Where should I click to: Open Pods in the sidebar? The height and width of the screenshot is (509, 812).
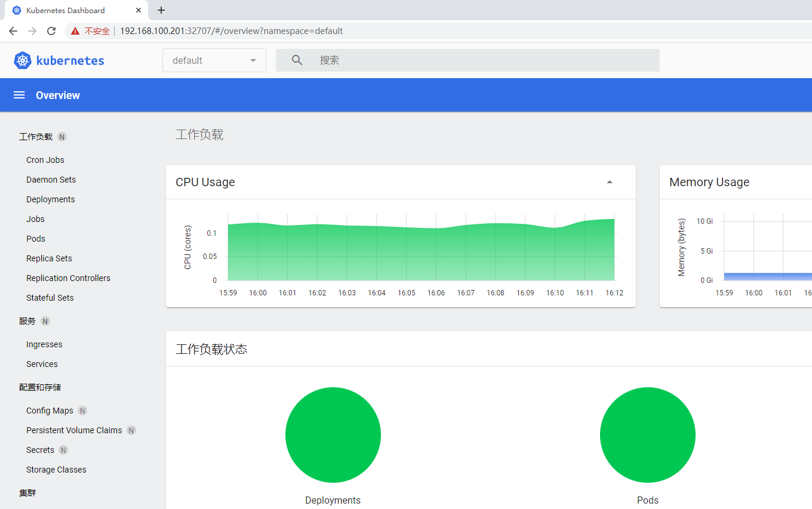click(x=36, y=239)
